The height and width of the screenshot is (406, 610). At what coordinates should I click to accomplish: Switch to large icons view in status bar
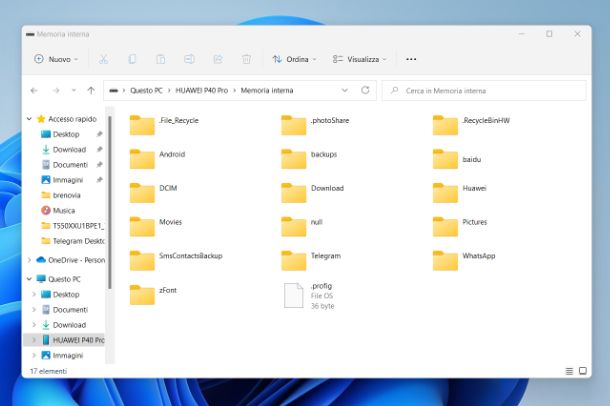pos(583,371)
